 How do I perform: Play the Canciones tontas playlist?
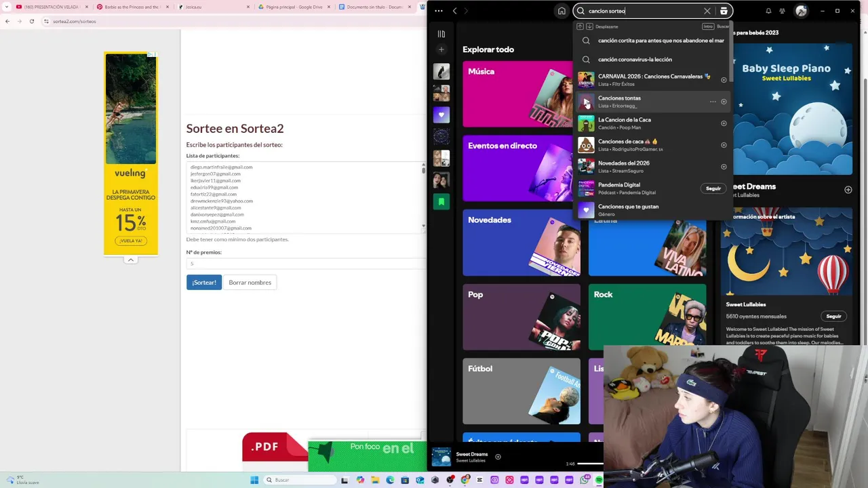pyautogui.click(x=587, y=102)
